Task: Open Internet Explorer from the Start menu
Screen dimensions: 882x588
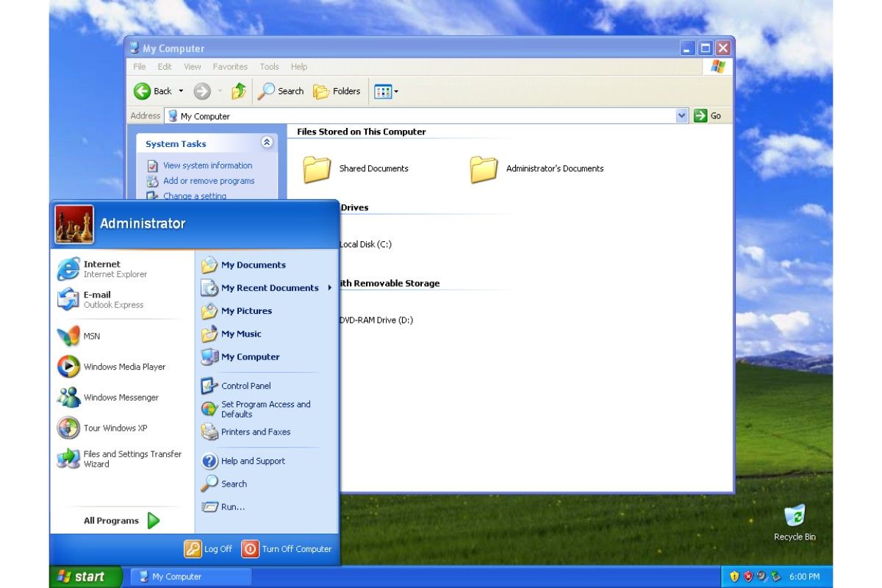Action: click(x=101, y=269)
